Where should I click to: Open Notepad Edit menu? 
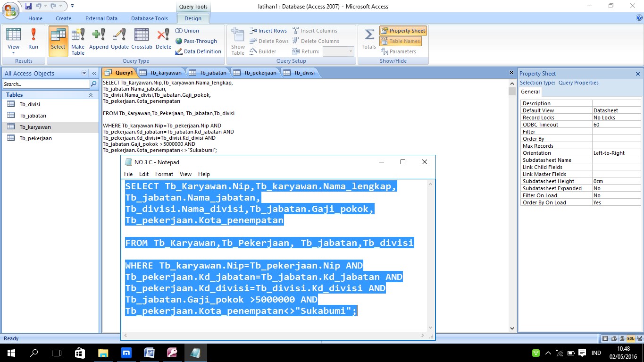(144, 174)
